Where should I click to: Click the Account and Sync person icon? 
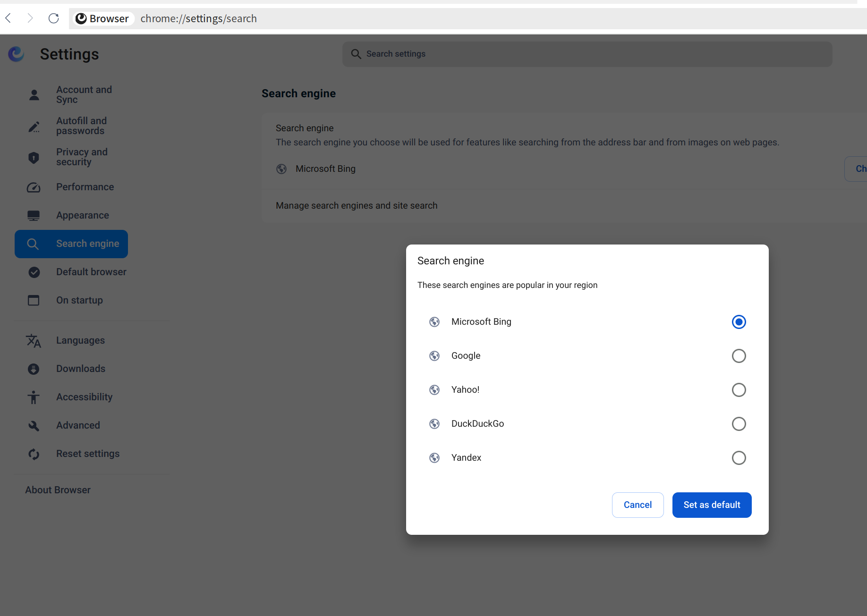(34, 95)
